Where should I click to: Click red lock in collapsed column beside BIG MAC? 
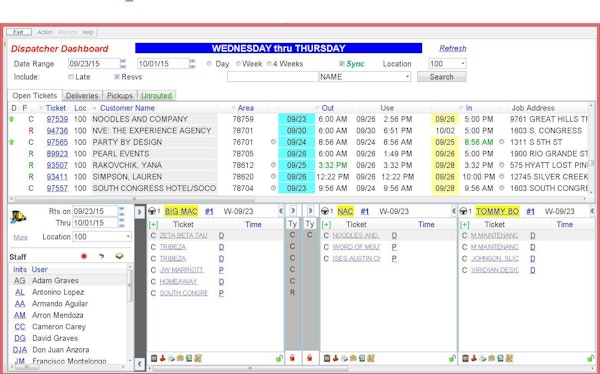point(292,358)
